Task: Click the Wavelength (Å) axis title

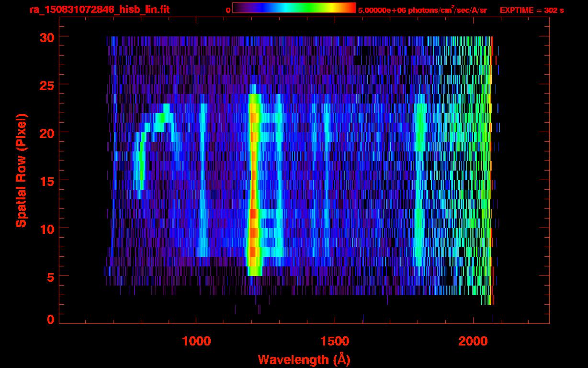Action: [303, 359]
